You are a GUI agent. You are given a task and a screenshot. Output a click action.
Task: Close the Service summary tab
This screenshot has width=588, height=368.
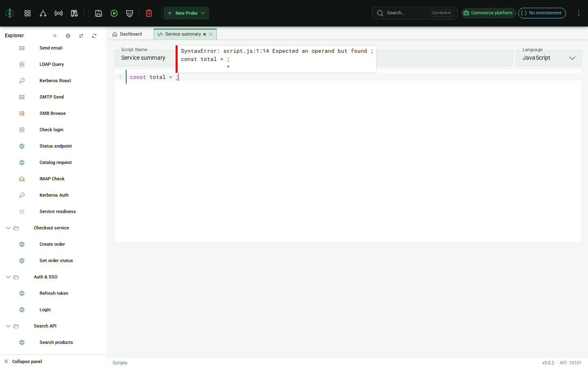211,34
